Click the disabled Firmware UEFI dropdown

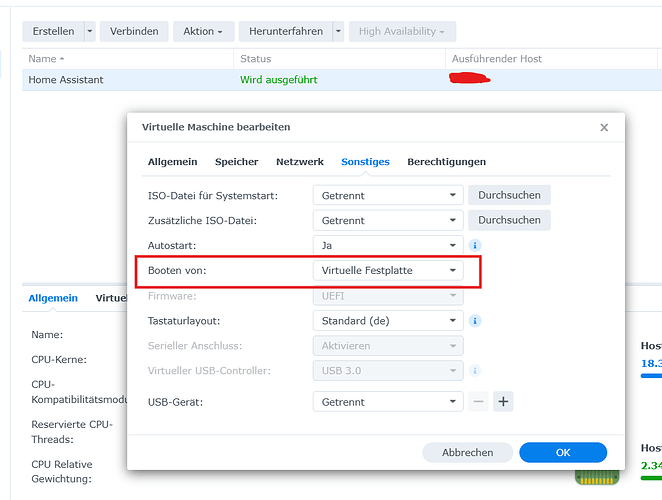click(x=388, y=296)
